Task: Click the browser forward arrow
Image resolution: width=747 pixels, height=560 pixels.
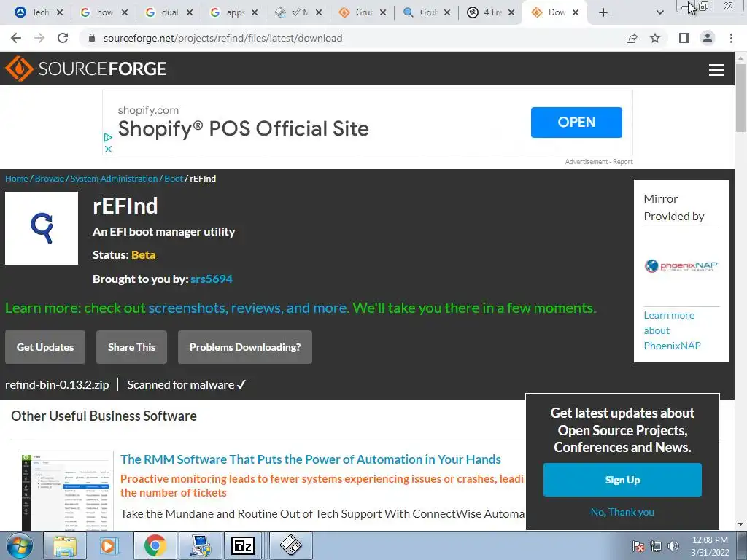Action: [39, 38]
